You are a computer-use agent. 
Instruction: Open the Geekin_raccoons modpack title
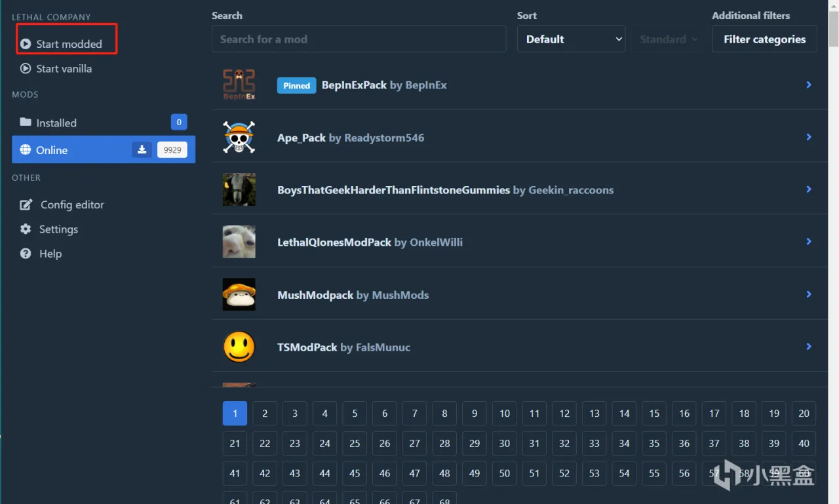[446, 190]
